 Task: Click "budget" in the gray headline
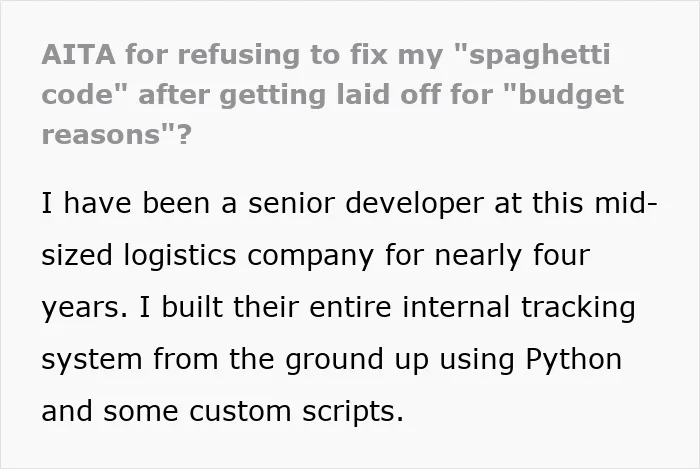click(x=571, y=96)
